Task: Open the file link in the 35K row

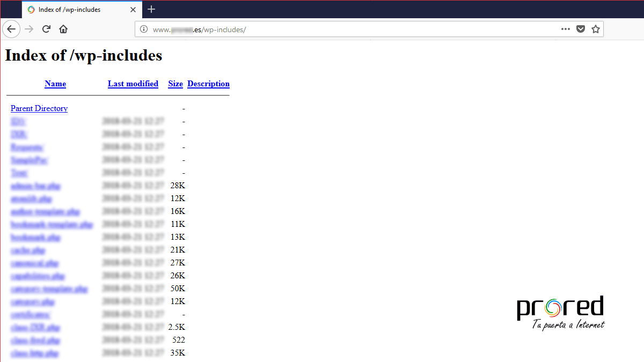Action: 34,353
